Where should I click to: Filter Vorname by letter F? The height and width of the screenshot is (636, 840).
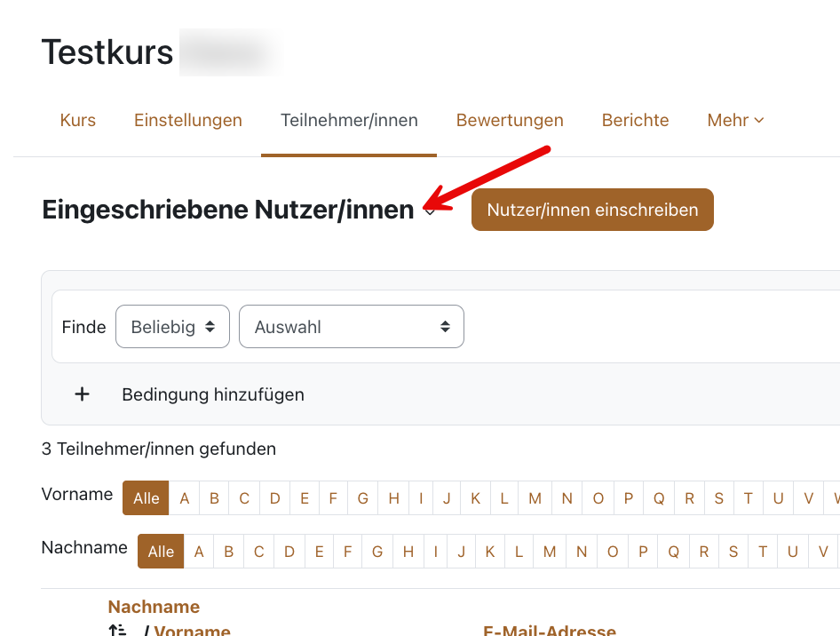(x=333, y=498)
